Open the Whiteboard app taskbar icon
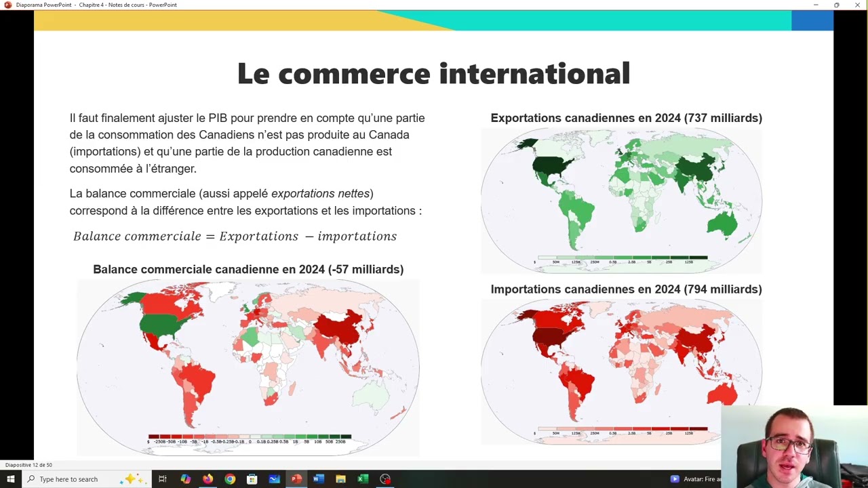This screenshot has width=868, height=488. coord(274,479)
